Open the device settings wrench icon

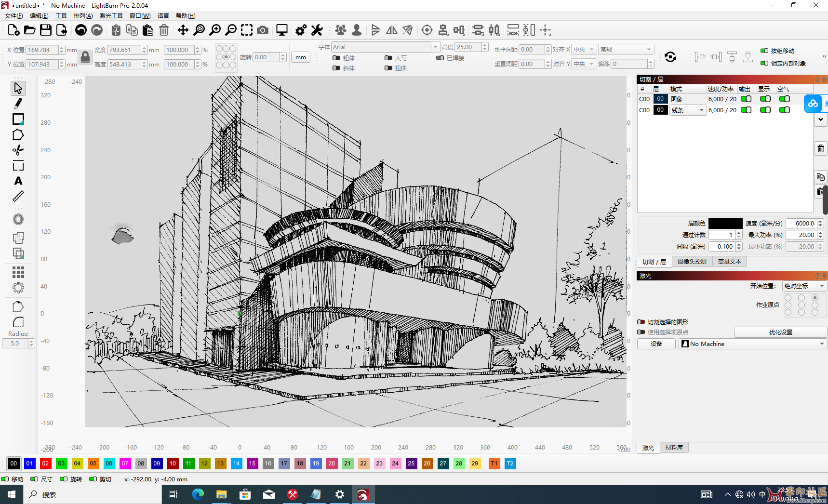(317, 30)
